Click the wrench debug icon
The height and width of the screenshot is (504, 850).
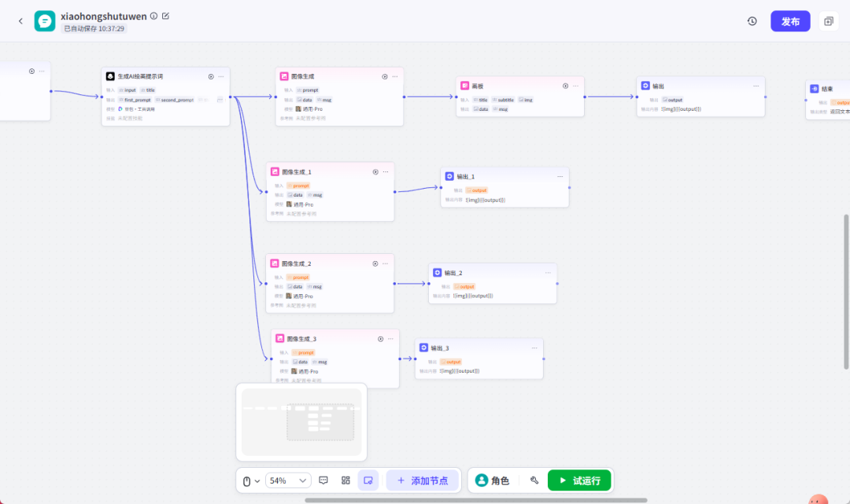click(534, 480)
